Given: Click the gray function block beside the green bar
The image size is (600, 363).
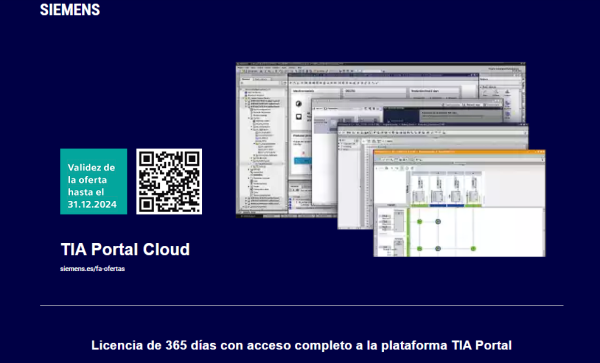Looking at the screenshot, I should point(398,221).
